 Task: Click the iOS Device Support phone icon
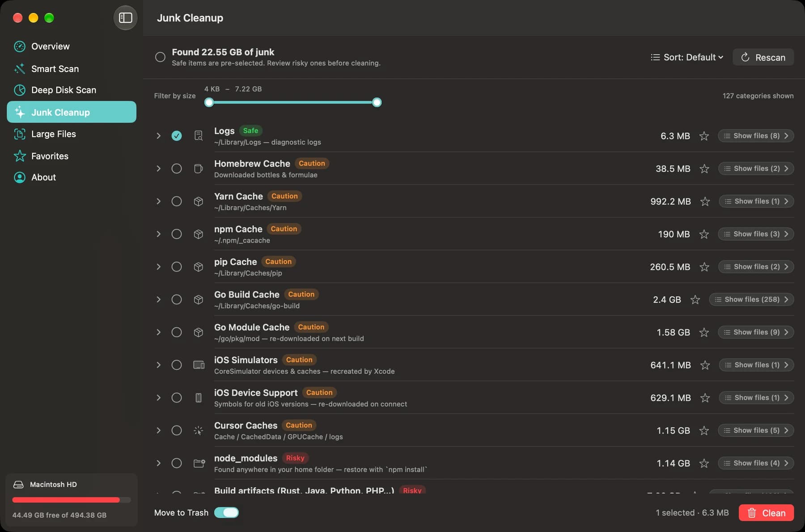199,397
